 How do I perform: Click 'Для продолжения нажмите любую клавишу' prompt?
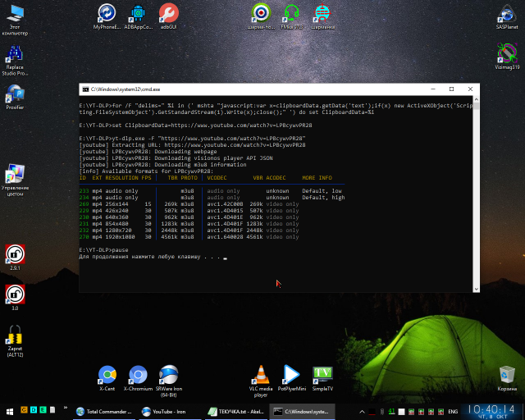pyautogui.click(x=139, y=257)
